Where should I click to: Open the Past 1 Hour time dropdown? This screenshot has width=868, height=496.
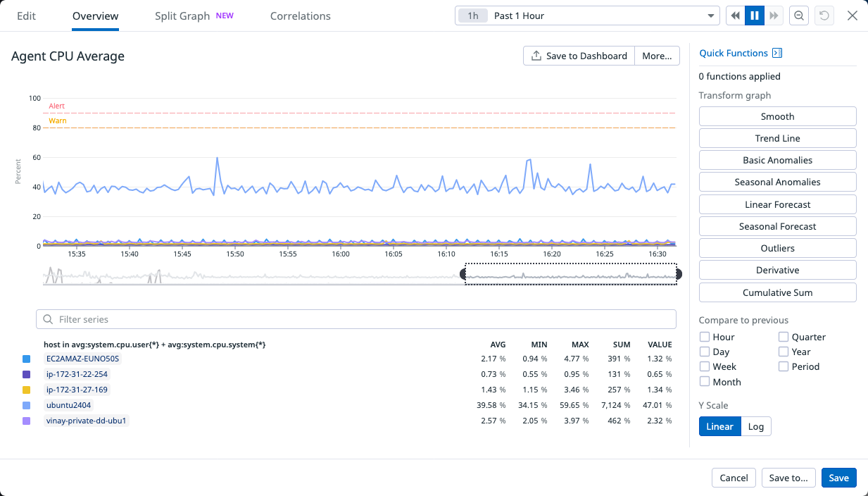pos(588,15)
